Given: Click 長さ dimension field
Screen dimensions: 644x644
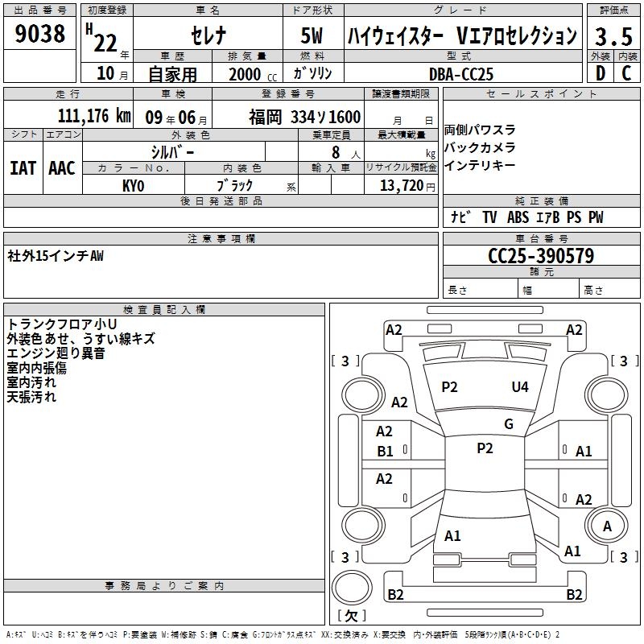Looking at the screenshot, I should tap(480, 288).
